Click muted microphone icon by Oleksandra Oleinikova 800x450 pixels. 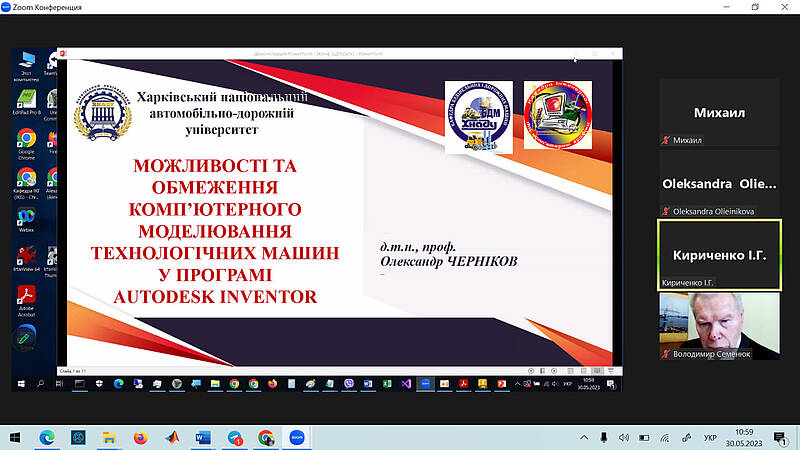click(665, 211)
